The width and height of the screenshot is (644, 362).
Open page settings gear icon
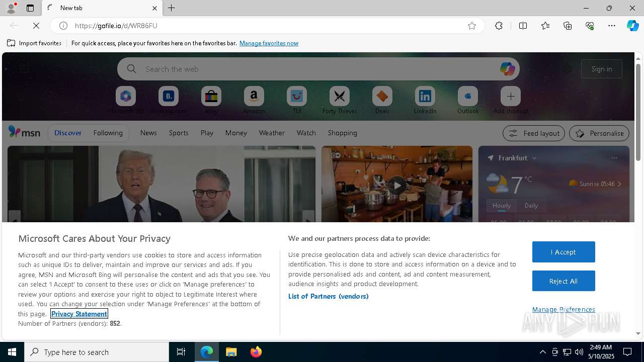click(567, 69)
